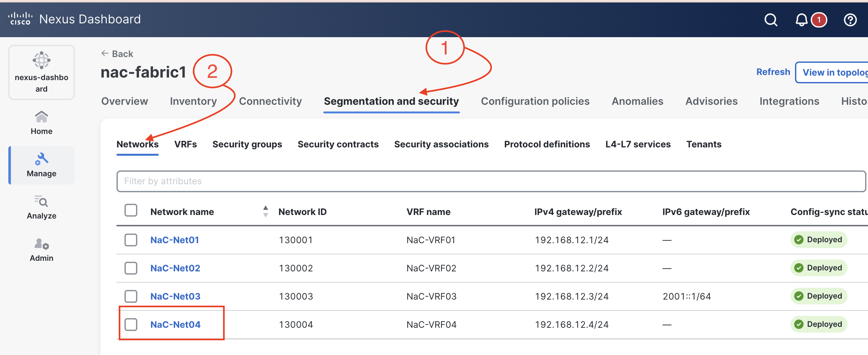Viewport: 868px width, 355px height.
Task: Select the nexus-dashboard cluster globe icon
Action: [x=41, y=60]
